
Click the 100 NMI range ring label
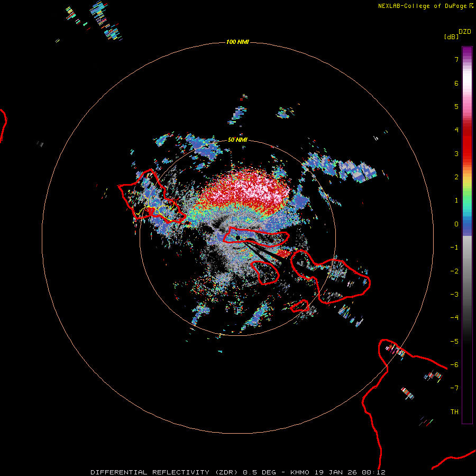[x=237, y=42]
